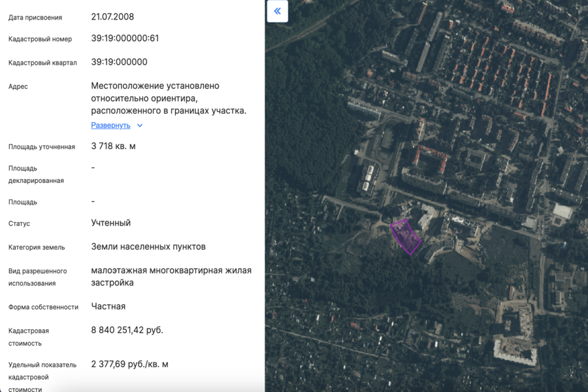This screenshot has height=392, width=588.
Task: Click the status value "Учтенный"
Action: 111,223
